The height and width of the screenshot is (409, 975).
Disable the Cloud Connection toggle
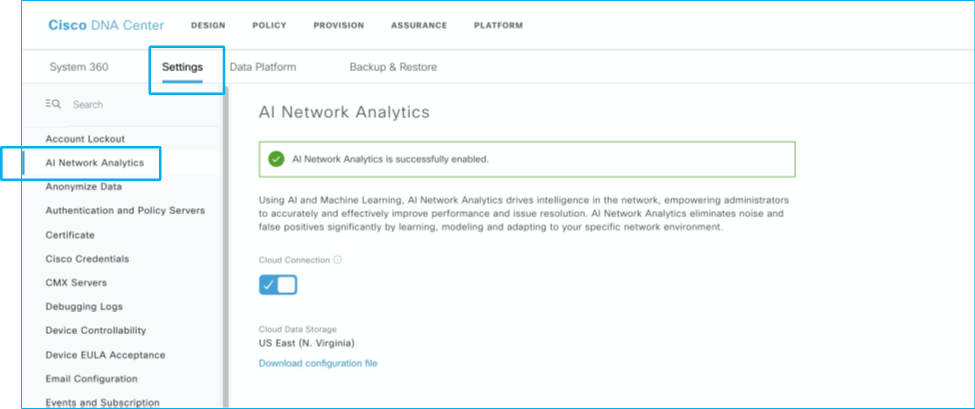click(x=278, y=285)
